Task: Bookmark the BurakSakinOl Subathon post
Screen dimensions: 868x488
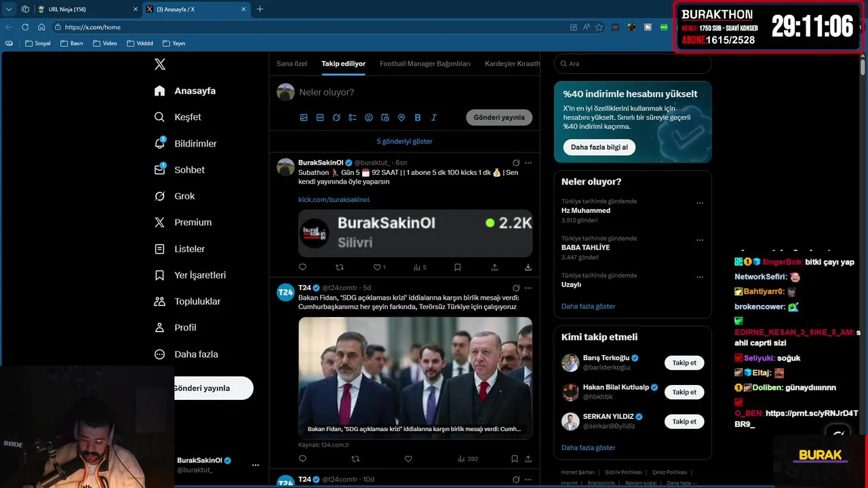Action: (x=458, y=267)
